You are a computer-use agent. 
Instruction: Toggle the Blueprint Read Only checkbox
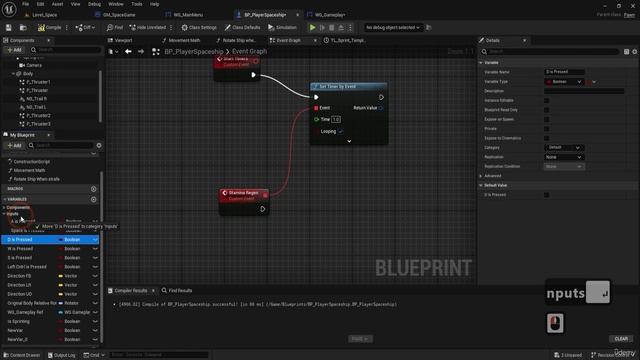click(x=547, y=110)
